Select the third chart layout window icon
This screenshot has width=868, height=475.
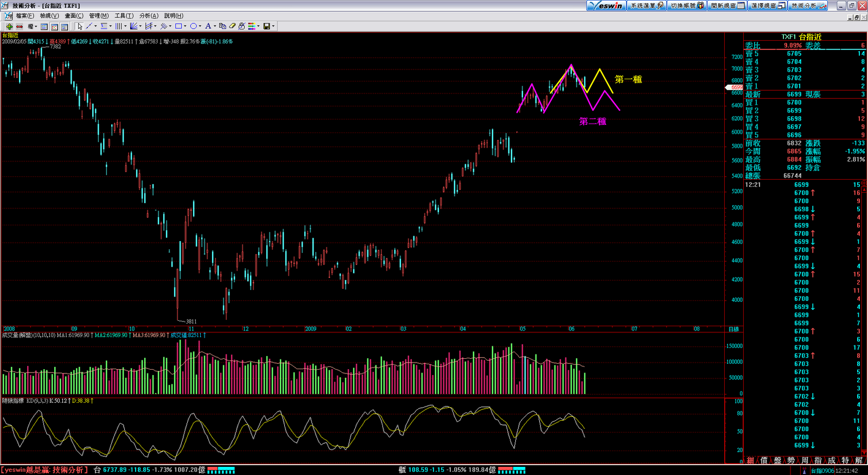64,27
